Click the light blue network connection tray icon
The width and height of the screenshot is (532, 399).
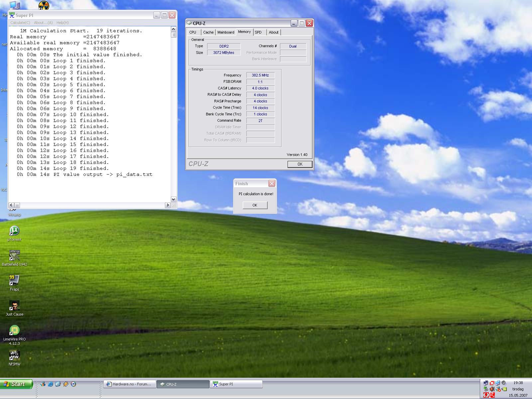pos(498,383)
